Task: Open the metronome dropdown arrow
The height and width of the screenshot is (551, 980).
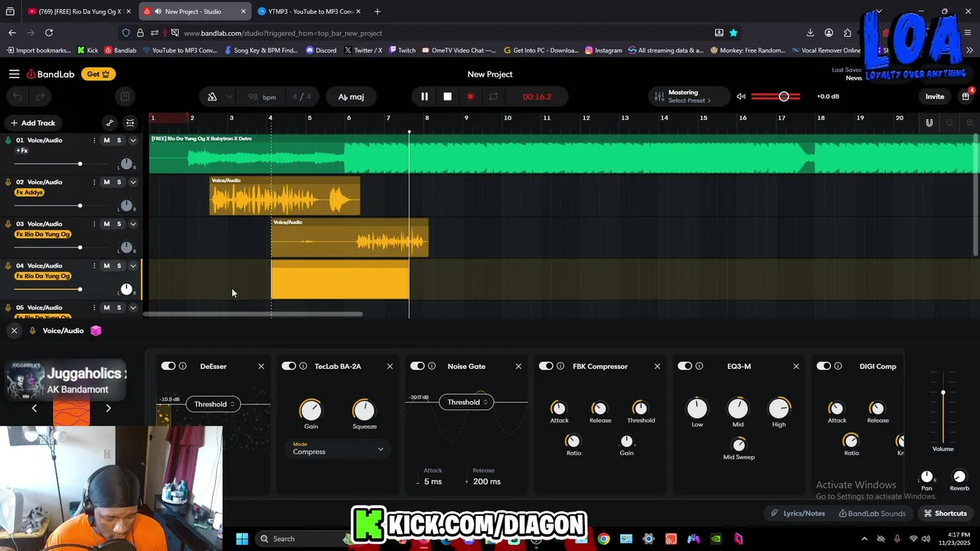Action: pyautogui.click(x=229, y=96)
